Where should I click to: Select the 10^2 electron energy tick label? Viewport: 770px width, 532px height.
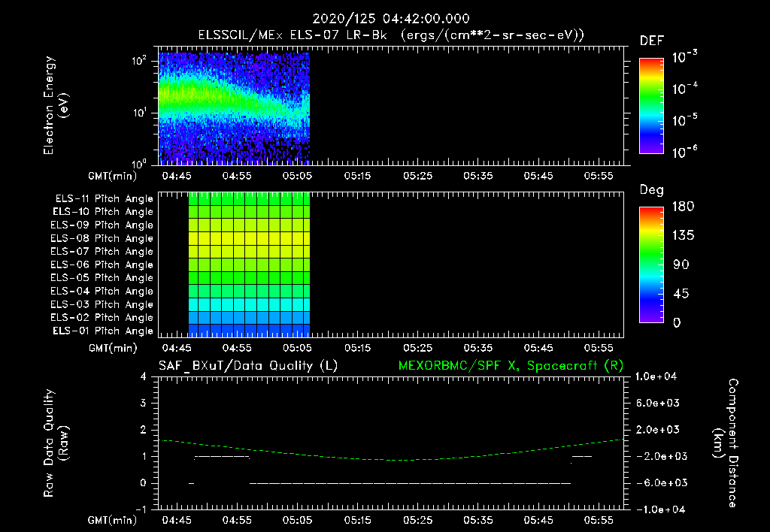coord(139,61)
